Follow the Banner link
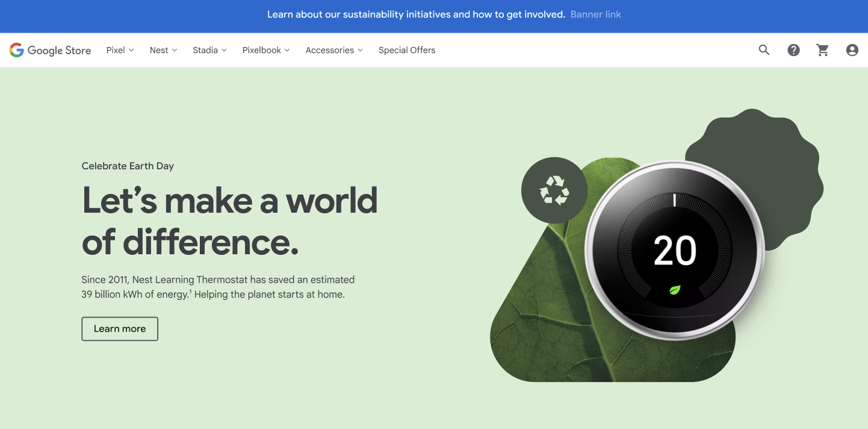This screenshot has height=429, width=868. point(596,14)
